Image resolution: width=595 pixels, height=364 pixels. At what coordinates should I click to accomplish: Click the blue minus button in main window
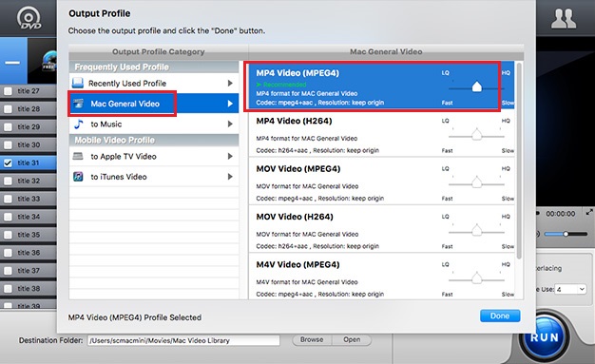click(x=13, y=61)
